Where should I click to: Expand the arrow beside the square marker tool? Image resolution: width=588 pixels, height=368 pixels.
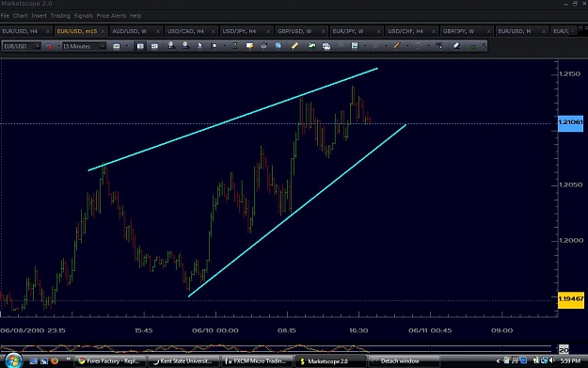click(224, 46)
